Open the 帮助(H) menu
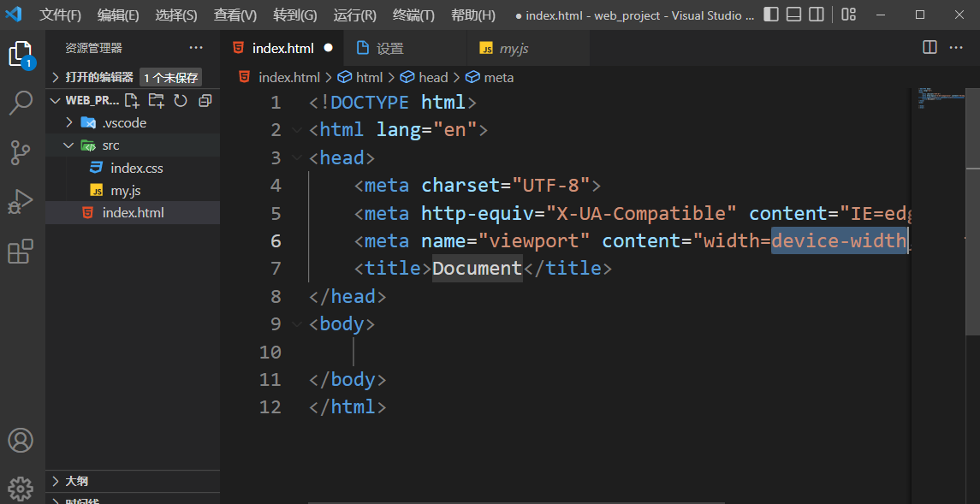 point(473,15)
